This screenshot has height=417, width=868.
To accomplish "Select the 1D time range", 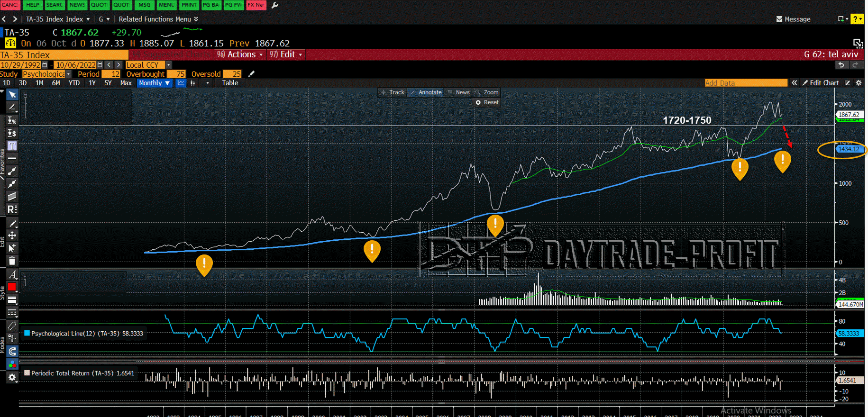I will (7, 83).
